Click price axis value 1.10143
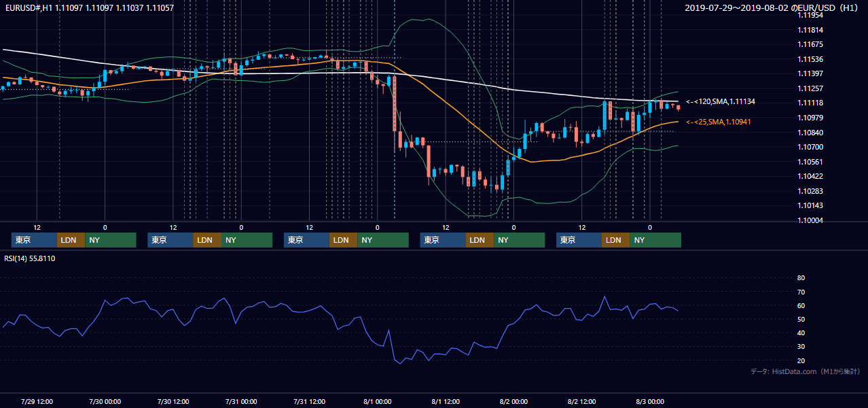This screenshot has width=868, height=408. [810, 205]
